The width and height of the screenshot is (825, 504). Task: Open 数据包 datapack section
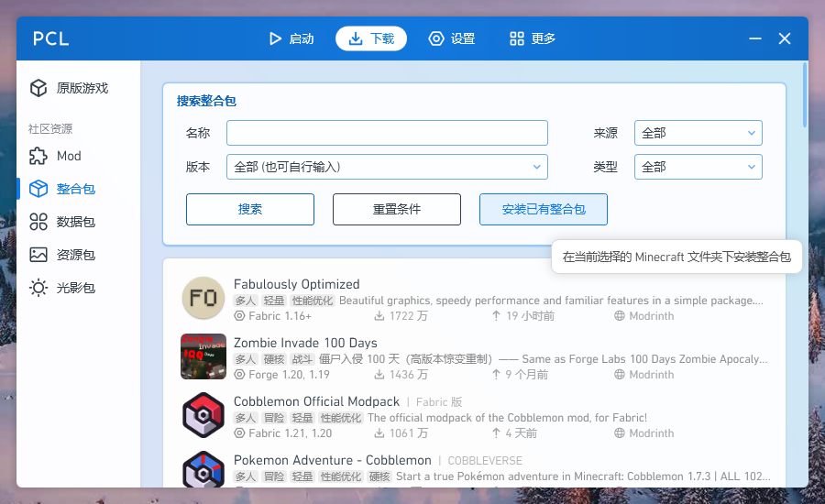[x=78, y=222]
